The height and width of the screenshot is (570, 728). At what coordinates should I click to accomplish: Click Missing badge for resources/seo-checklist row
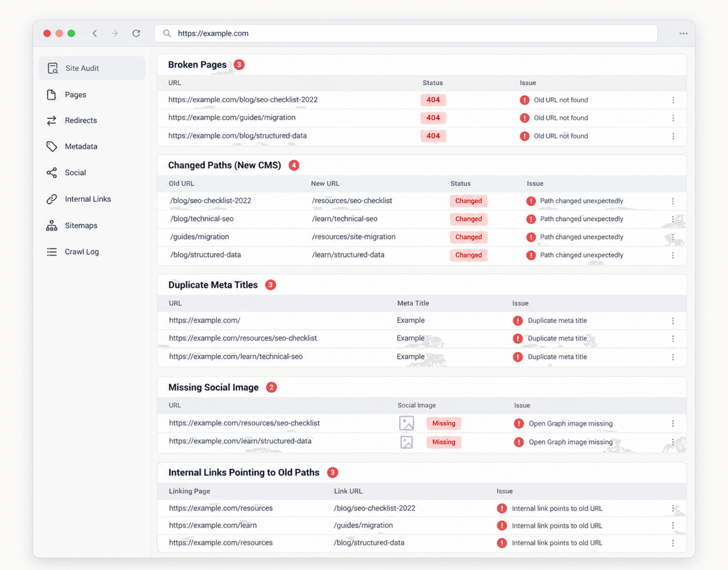click(x=444, y=424)
